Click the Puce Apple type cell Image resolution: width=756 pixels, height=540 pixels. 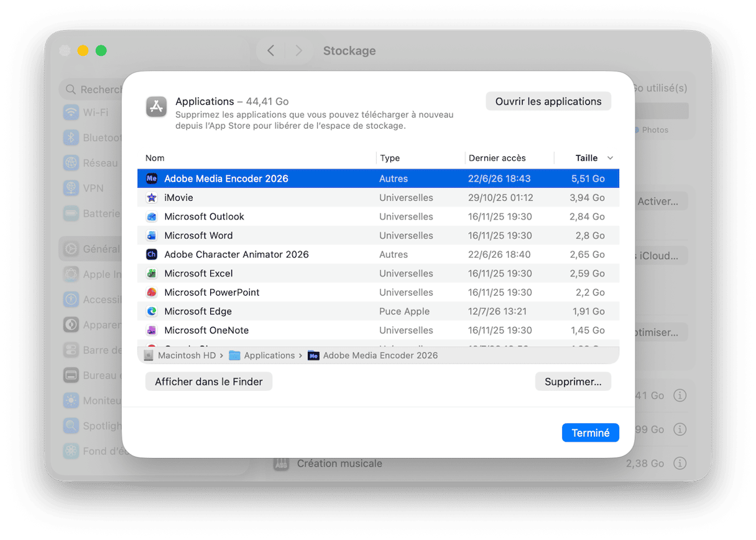coord(404,311)
